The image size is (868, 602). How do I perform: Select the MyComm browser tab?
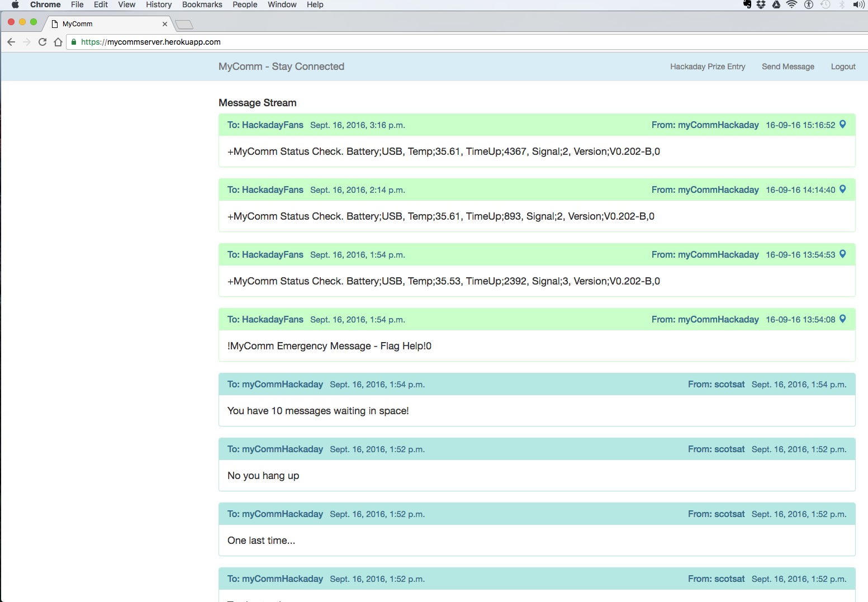click(107, 24)
